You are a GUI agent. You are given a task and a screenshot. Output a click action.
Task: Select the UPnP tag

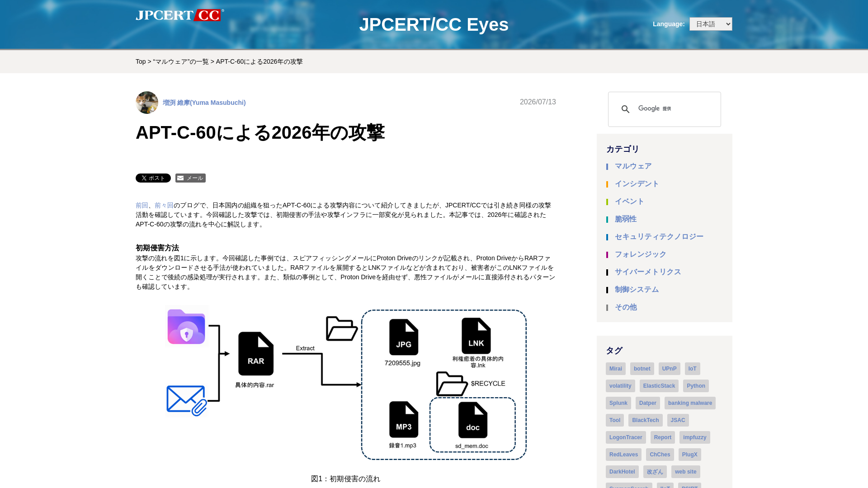click(x=669, y=369)
